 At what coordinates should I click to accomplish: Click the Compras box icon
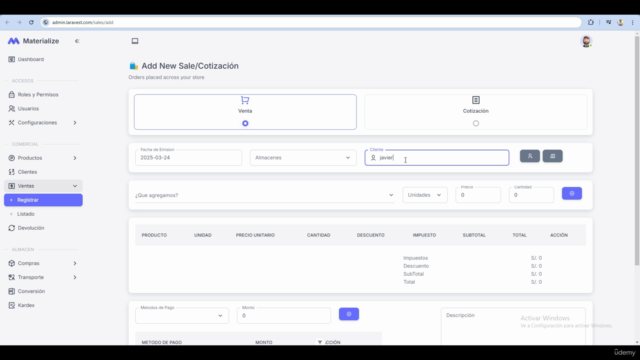click(11, 263)
